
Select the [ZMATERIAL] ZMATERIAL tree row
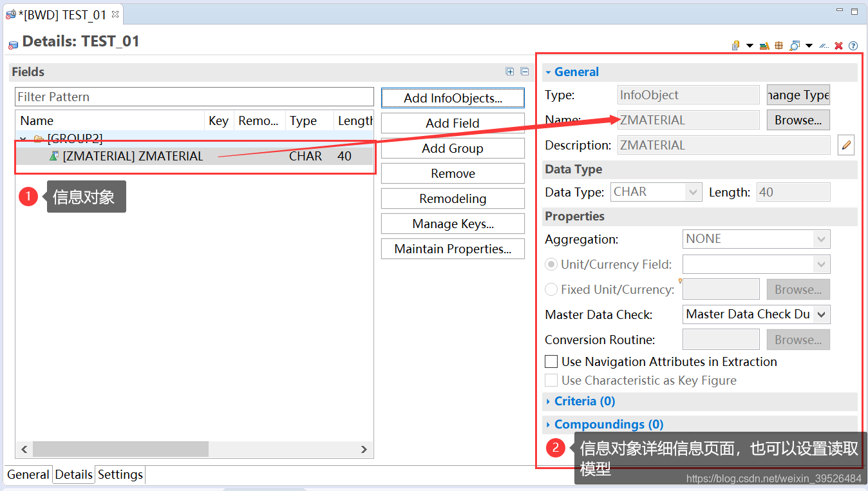[x=194, y=156]
